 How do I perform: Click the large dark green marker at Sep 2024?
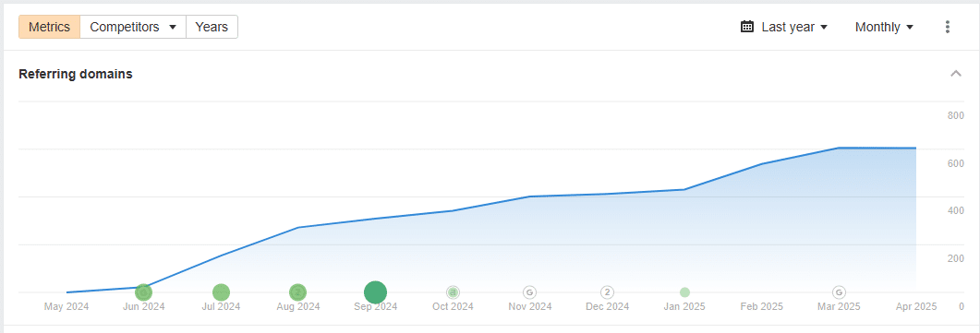(376, 291)
